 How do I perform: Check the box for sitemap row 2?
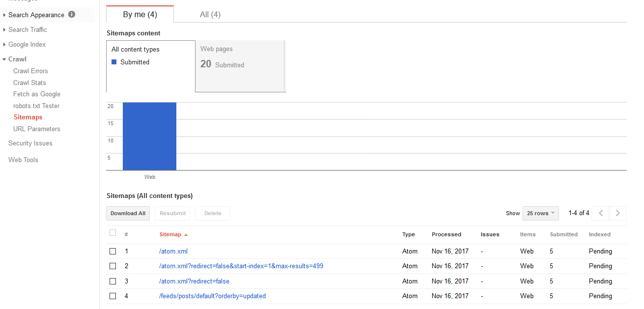113,266
